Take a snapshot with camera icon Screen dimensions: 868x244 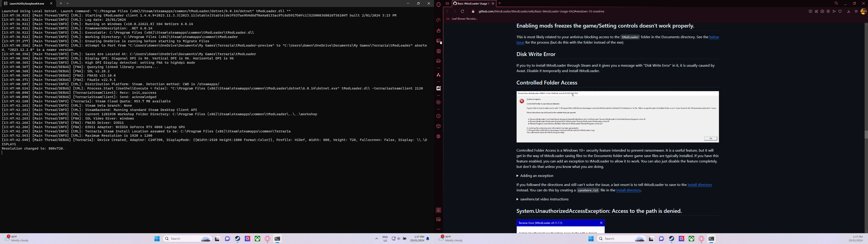pos(822,12)
